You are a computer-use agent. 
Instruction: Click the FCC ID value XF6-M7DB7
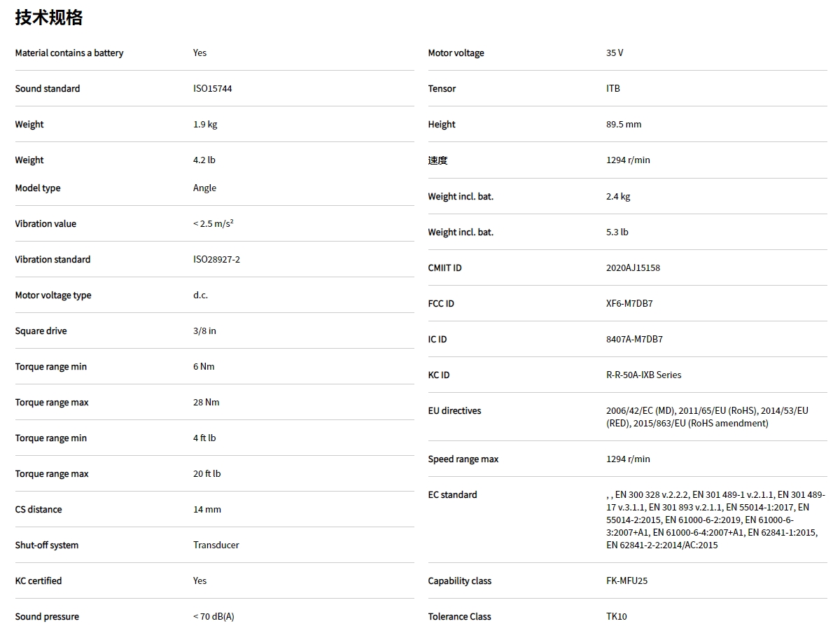pyautogui.click(x=629, y=304)
